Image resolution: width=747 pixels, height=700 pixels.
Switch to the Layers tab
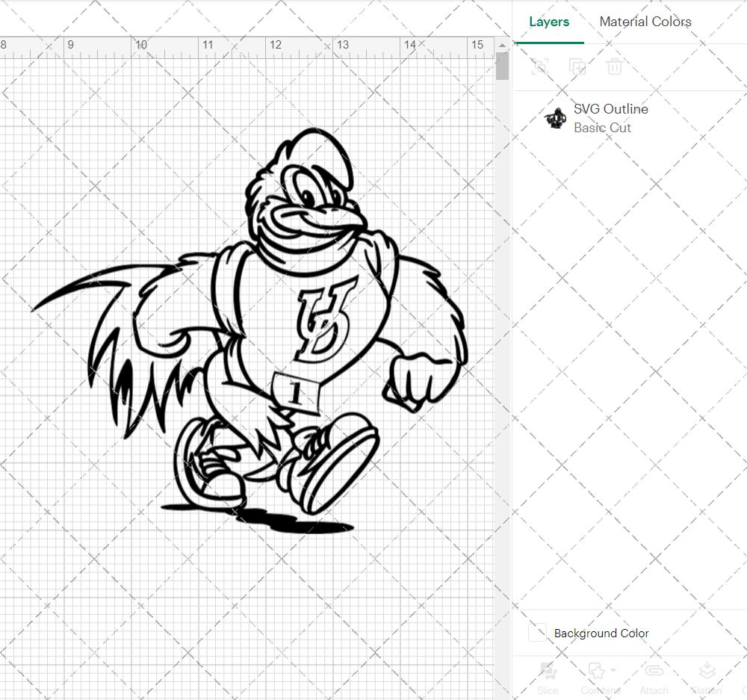(x=549, y=22)
